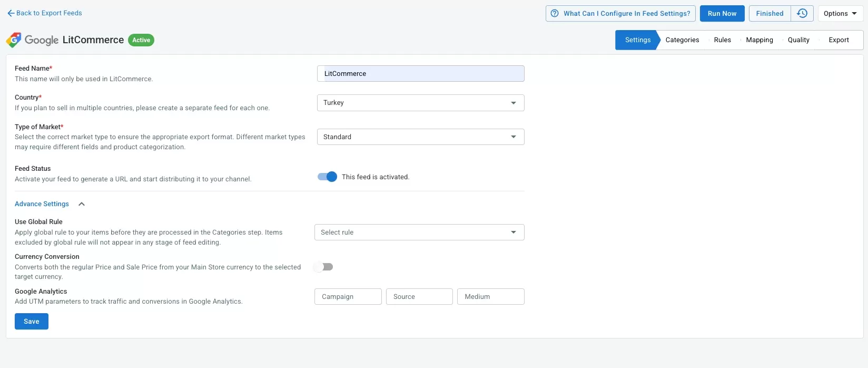The height and width of the screenshot is (368, 868).
Task: Open the Select rule dropdown
Action: (x=419, y=233)
